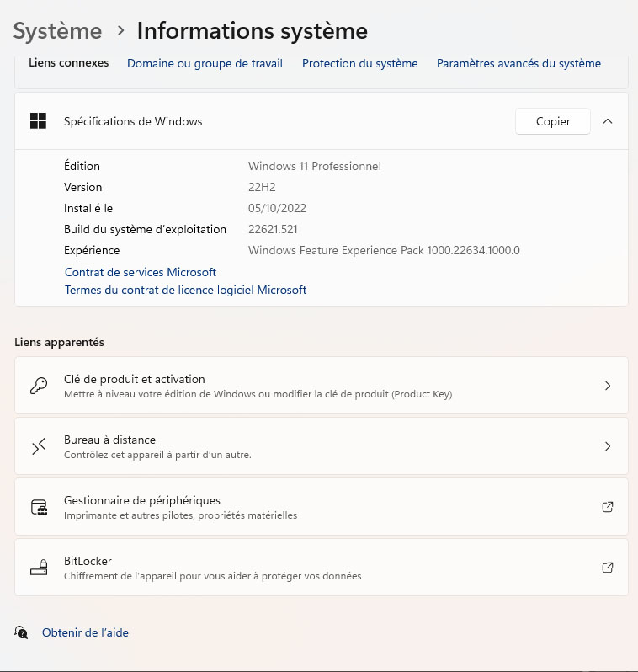Screen dimensions: 638x672
Task: Copy Windows specifications with Copier button
Action: [x=553, y=121]
